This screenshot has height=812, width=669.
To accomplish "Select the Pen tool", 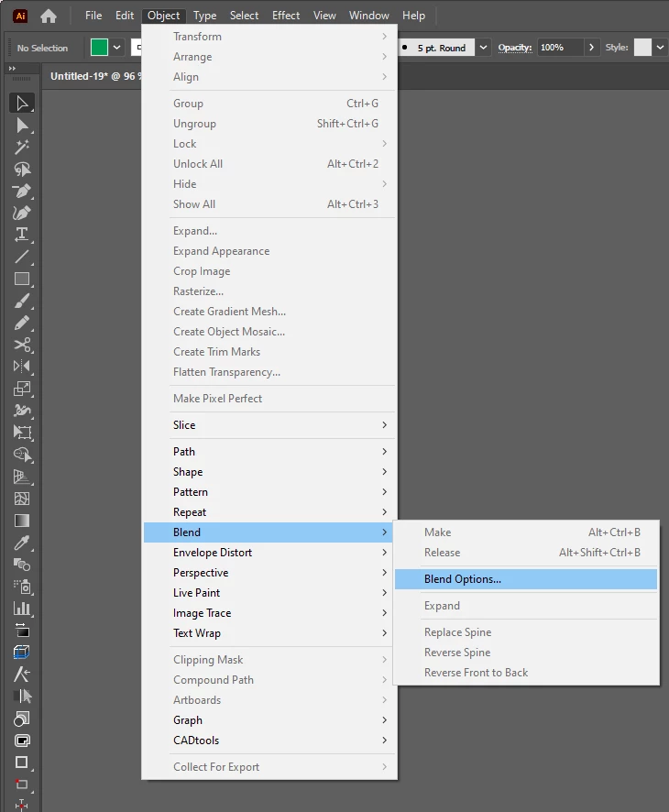I will (x=22, y=192).
